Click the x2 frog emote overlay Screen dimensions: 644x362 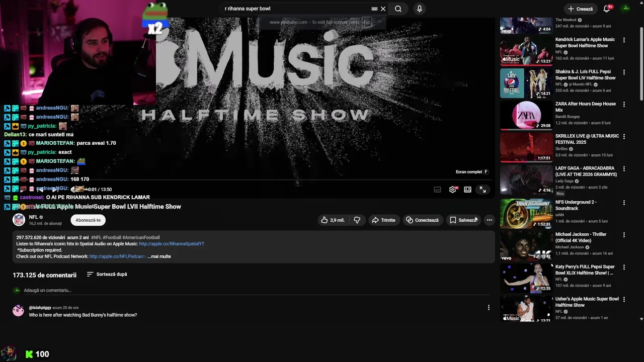[x=155, y=19]
